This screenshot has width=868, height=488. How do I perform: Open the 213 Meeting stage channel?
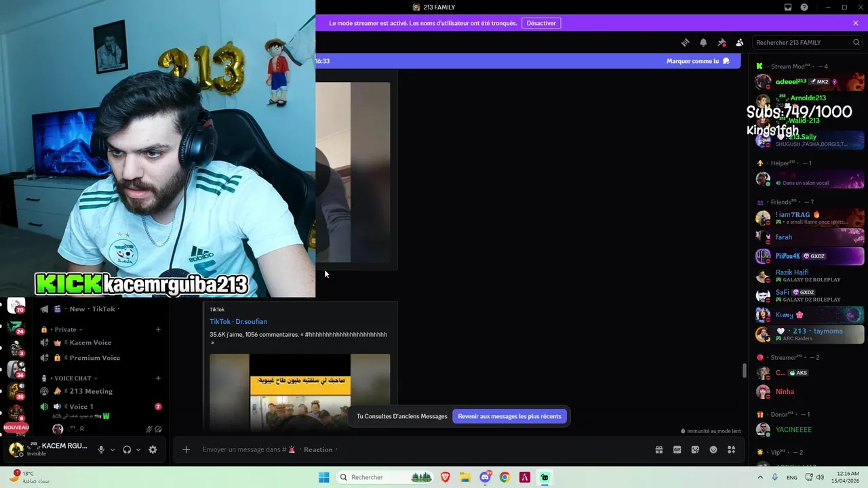[x=100, y=391]
